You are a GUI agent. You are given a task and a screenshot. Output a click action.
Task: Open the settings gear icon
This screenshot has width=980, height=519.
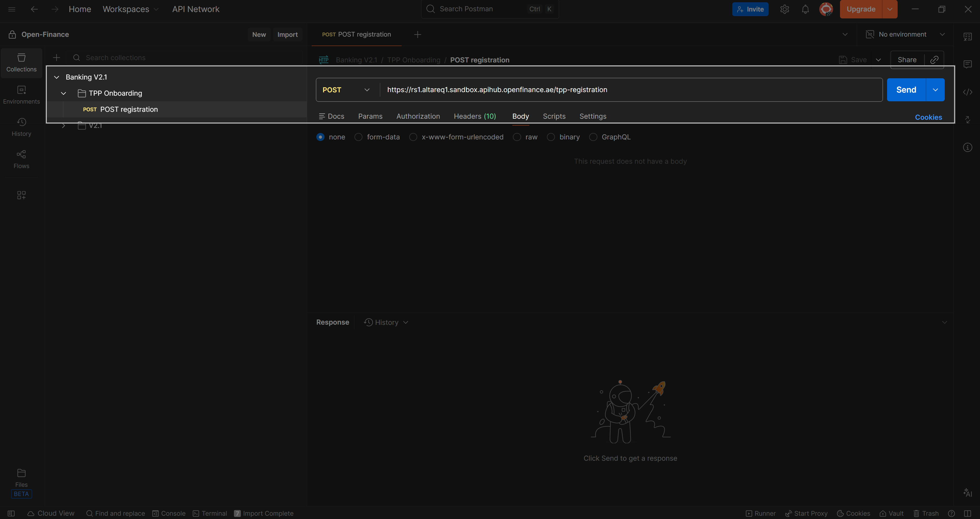pyautogui.click(x=784, y=9)
